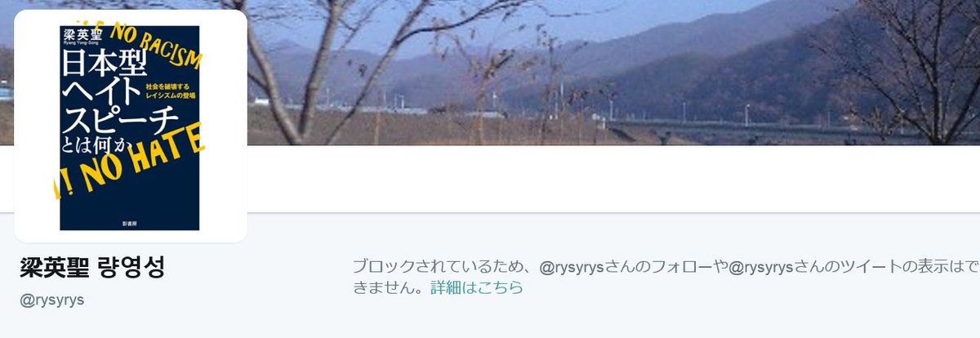Click first @rysyrys mention in block notice

571,266
